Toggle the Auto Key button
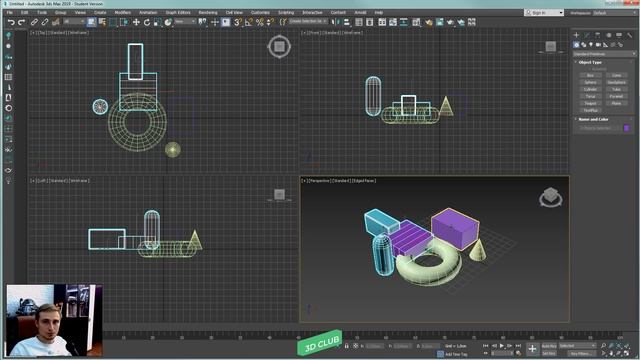 click(x=549, y=346)
